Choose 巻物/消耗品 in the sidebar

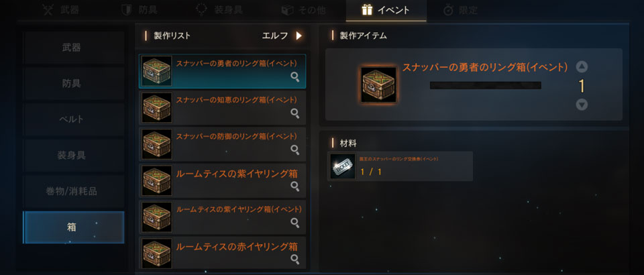click(74, 191)
